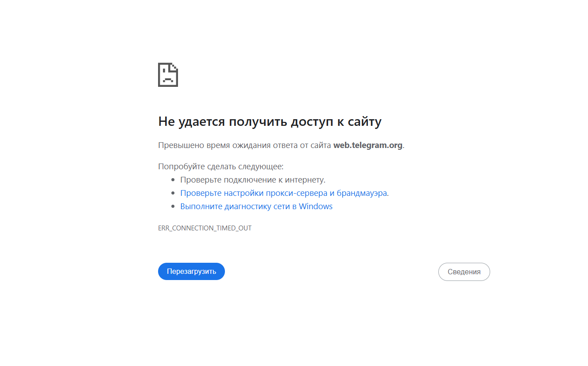Click the blue Перезагрузить button
The height and width of the screenshot is (366, 588).
[191, 272]
